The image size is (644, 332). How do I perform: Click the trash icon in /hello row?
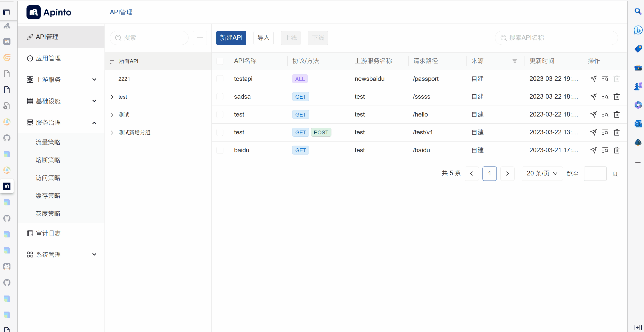click(x=616, y=114)
